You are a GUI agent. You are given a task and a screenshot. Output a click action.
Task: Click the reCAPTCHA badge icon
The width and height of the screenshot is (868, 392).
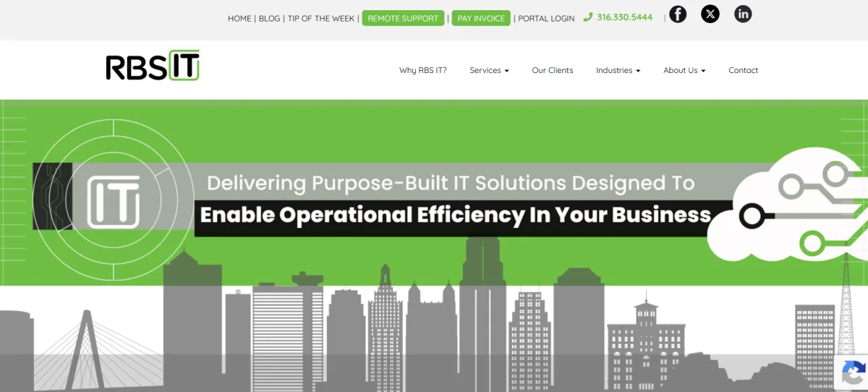click(x=854, y=372)
